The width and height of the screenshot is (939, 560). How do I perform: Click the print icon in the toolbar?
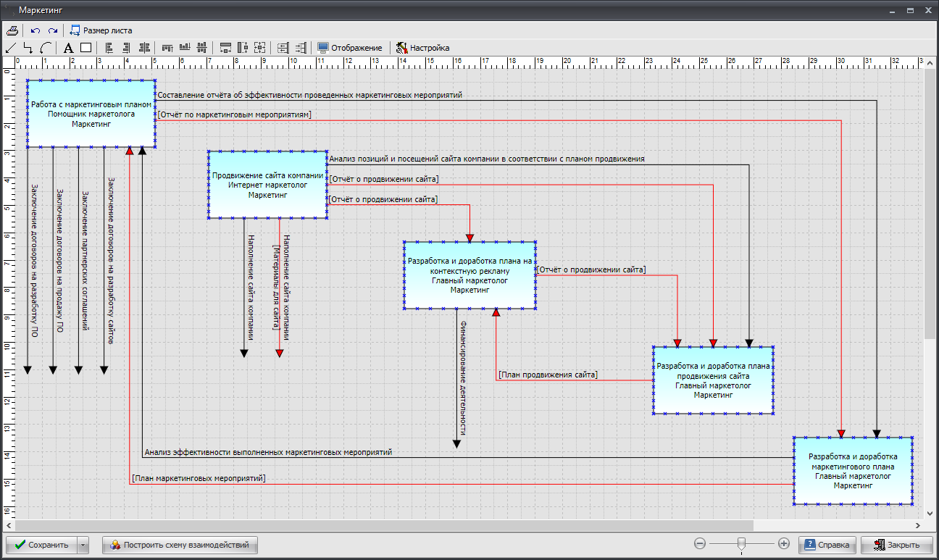point(12,30)
